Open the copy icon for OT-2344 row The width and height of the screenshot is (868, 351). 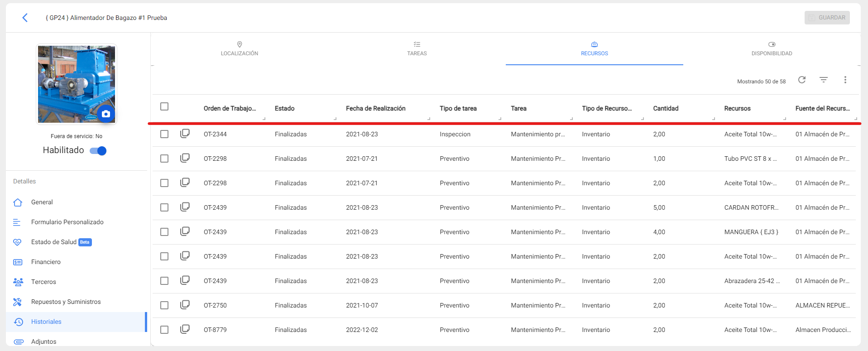click(185, 134)
